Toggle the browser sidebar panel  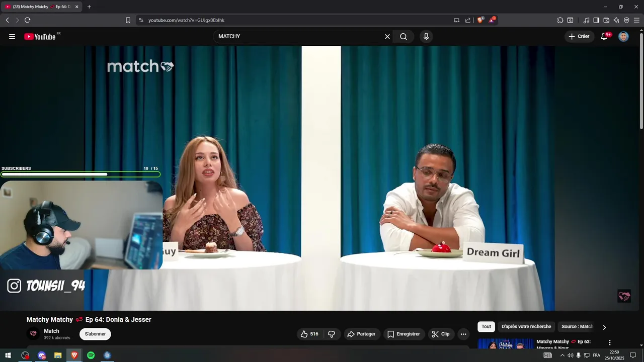(x=596, y=20)
